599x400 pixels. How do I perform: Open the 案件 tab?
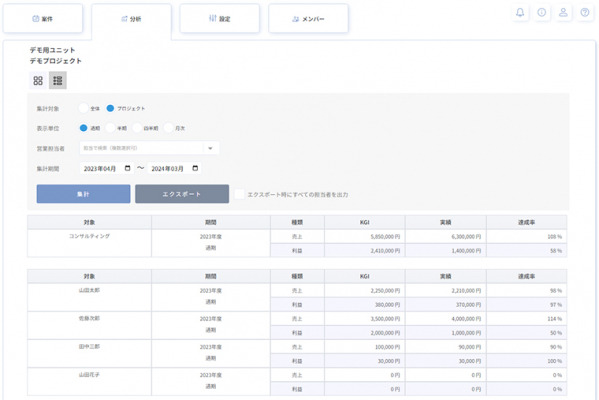click(x=43, y=18)
